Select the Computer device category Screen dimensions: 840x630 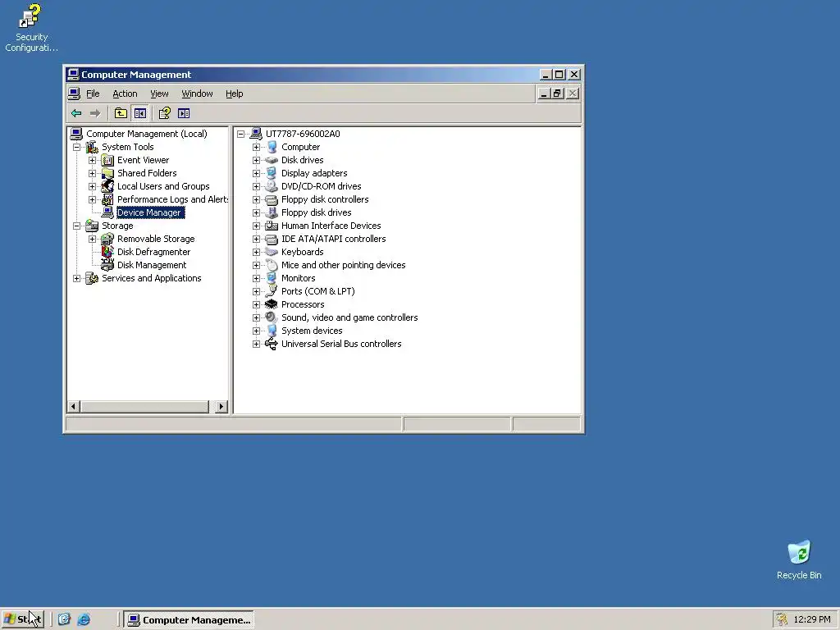(300, 147)
